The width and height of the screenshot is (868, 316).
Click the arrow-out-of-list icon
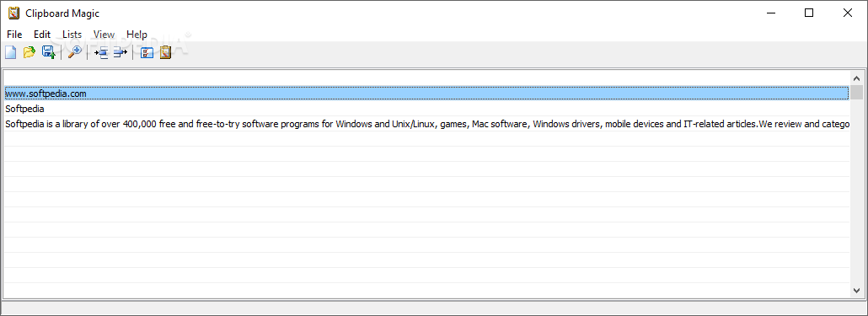pyautogui.click(x=121, y=52)
